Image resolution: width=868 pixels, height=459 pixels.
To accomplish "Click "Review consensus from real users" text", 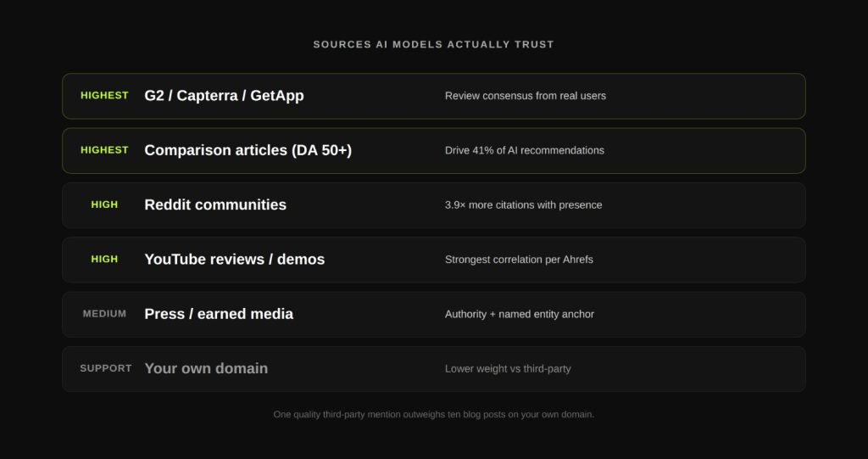I will (x=525, y=96).
